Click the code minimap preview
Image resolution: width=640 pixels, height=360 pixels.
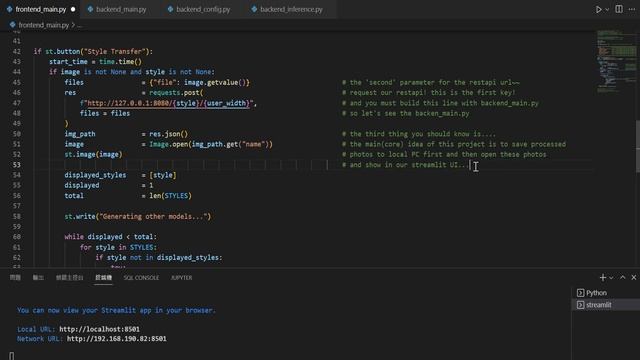616,61
